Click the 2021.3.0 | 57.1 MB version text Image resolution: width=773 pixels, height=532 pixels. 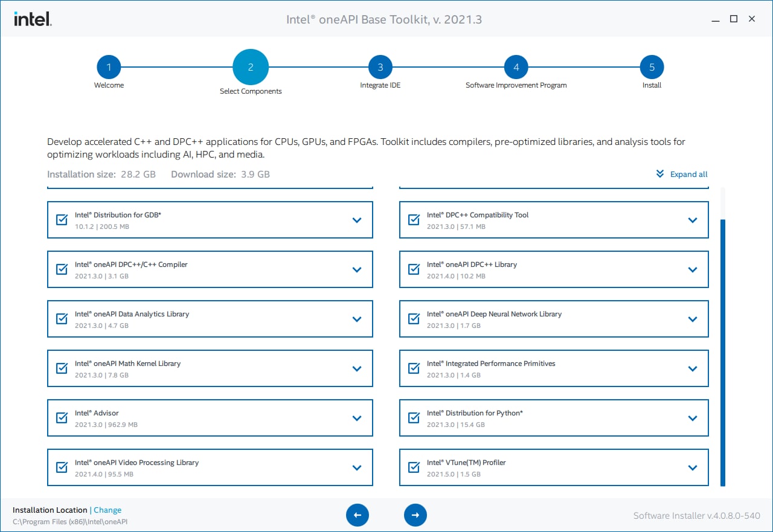456,227
